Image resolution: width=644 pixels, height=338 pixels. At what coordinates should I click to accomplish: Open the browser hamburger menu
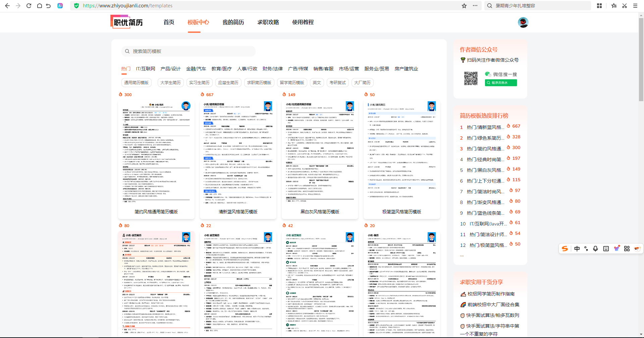(635, 5)
